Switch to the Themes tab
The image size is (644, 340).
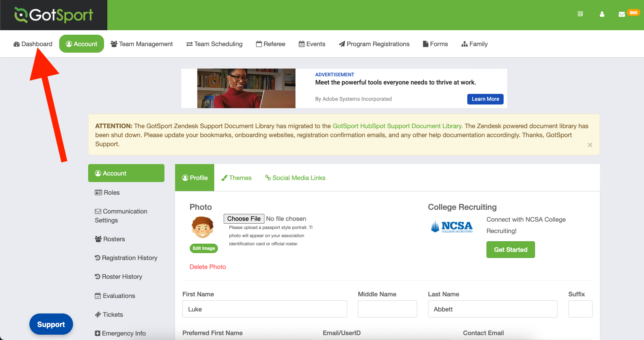(236, 178)
